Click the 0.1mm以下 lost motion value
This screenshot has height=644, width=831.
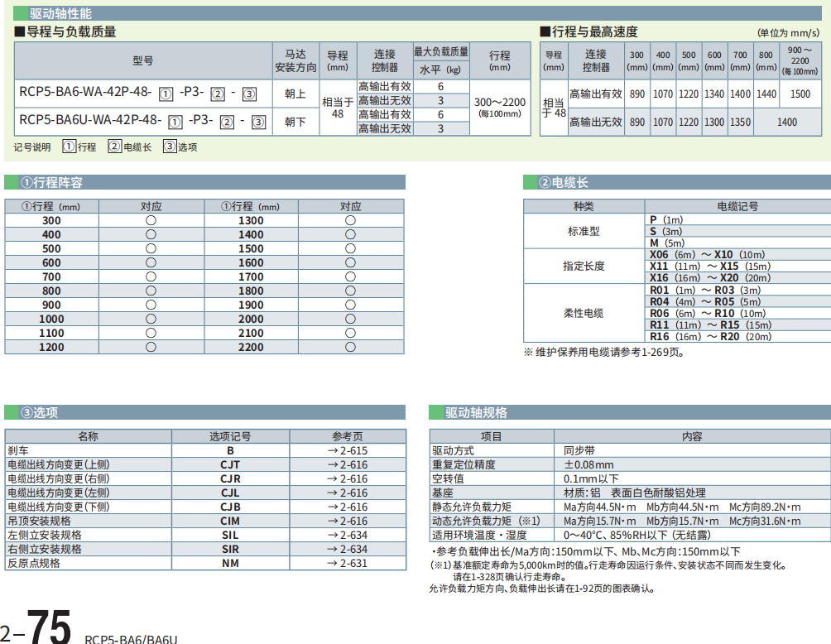point(591,479)
